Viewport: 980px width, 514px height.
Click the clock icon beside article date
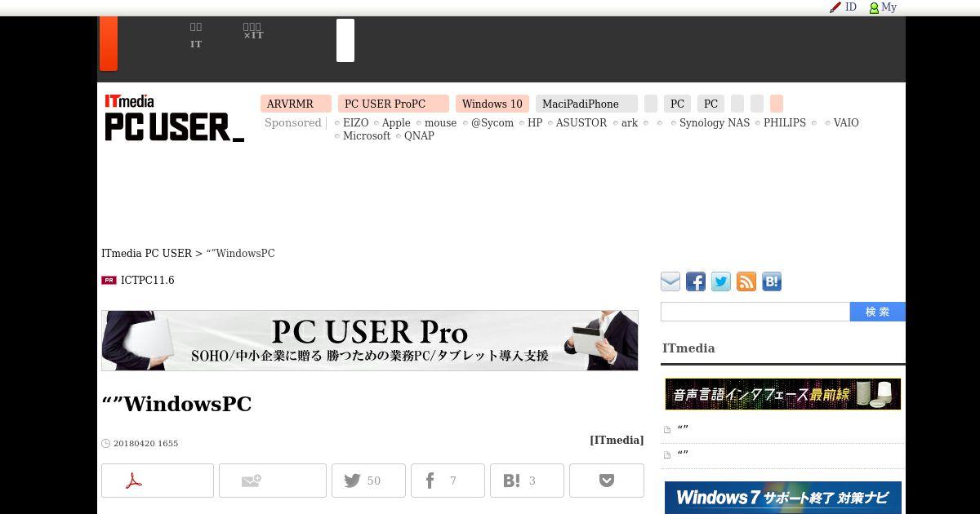click(x=105, y=444)
